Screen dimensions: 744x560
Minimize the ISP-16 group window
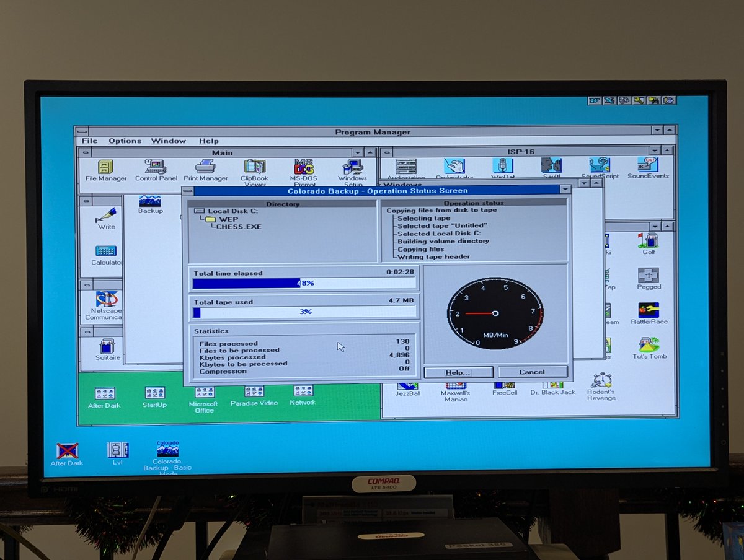[655, 151]
